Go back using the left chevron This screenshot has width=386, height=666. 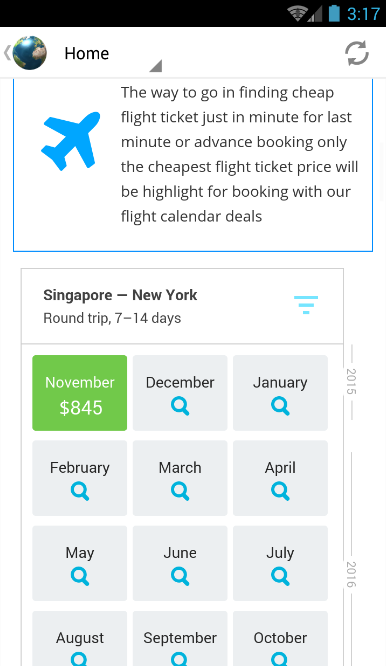click(x=7, y=53)
